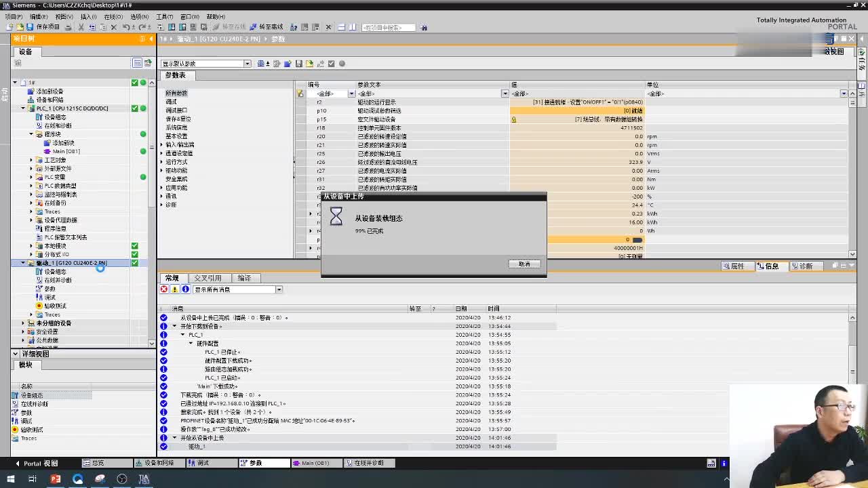This screenshot has width=868, height=488.
Task: Open the 视图(V) menu
Action: pyautogui.click(x=64, y=16)
